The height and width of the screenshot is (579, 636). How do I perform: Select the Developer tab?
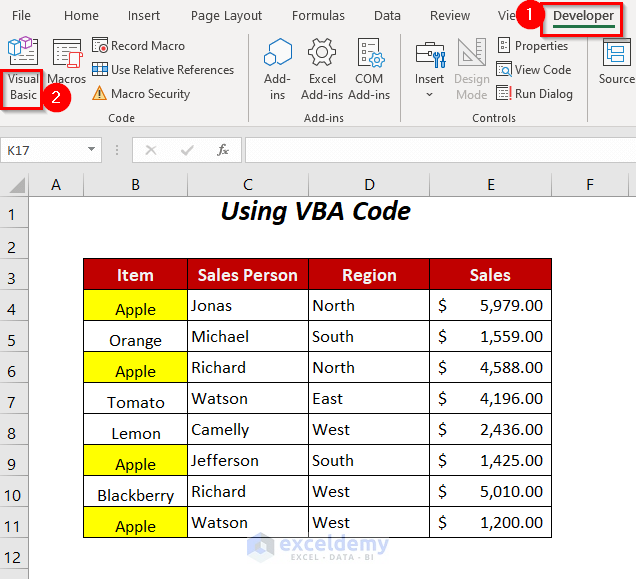[583, 16]
